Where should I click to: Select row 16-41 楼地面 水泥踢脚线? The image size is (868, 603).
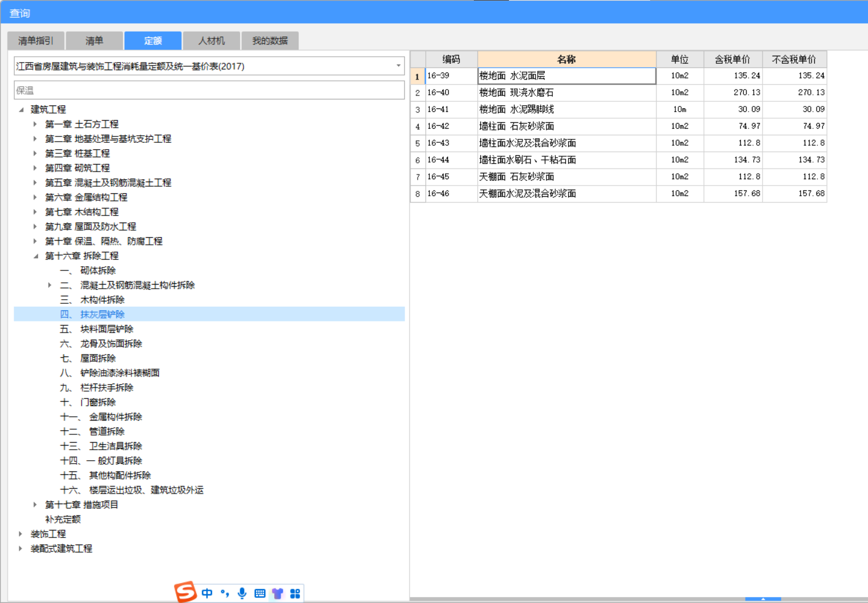(x=618, y=109)
